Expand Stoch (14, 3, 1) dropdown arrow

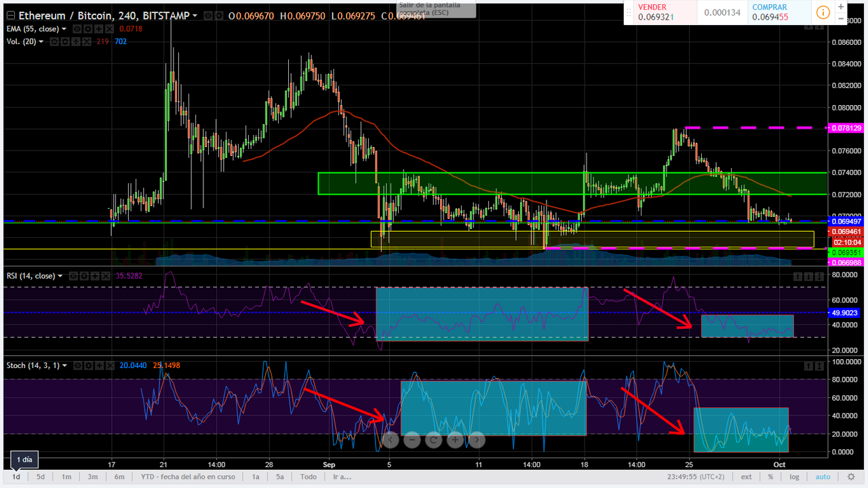pos(64,365)
